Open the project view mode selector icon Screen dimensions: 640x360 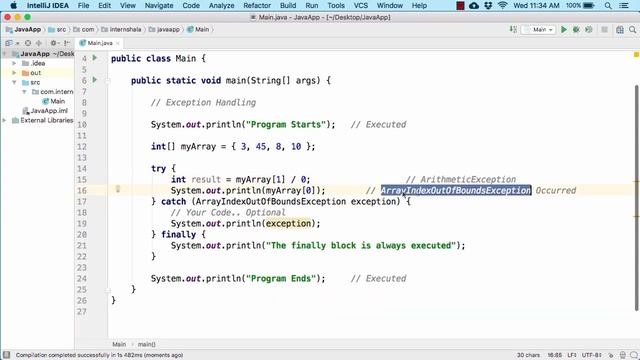(9, 43)
